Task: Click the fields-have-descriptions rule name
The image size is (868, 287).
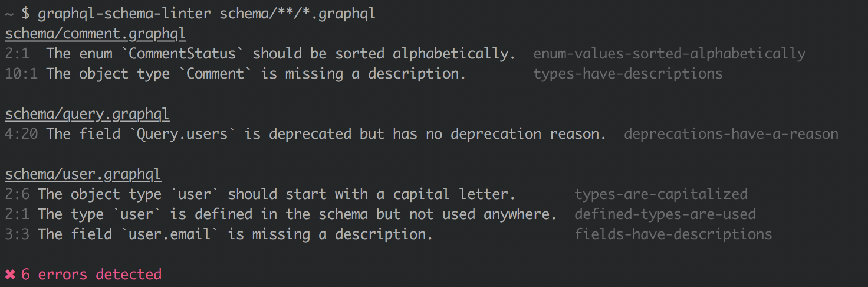Action: 673,234
